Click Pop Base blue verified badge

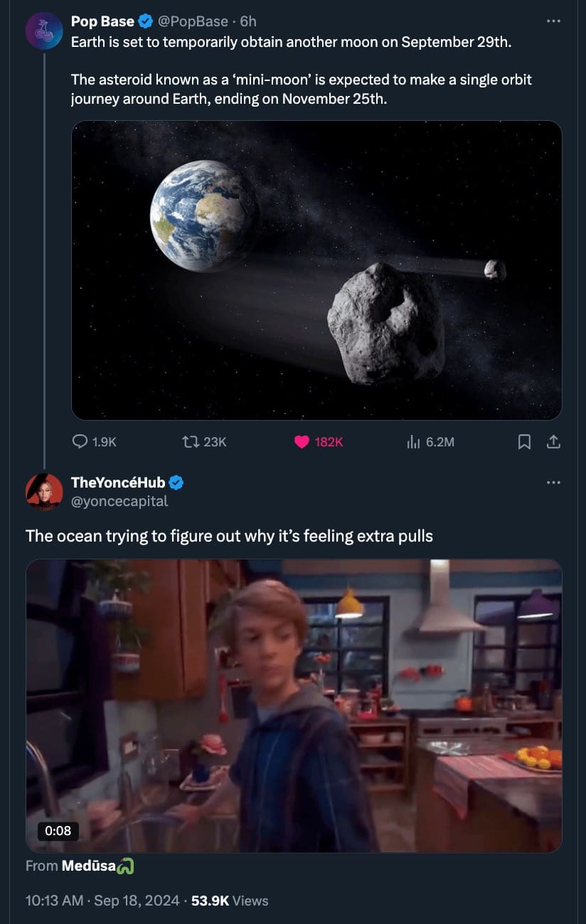pyautogui.click(x=146, y=21)
